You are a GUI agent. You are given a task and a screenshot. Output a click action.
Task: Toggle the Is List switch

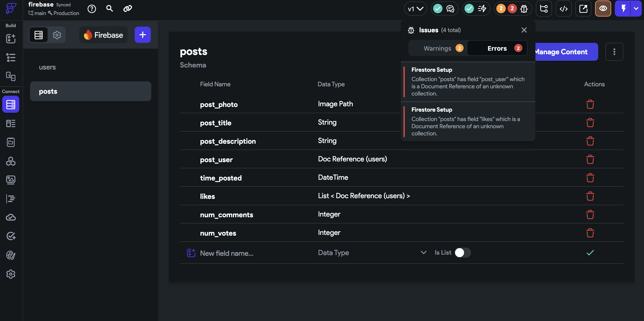(462, 253)
